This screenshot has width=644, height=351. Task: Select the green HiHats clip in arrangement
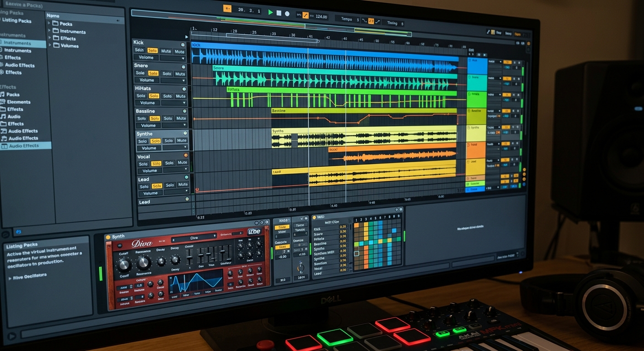342,97
